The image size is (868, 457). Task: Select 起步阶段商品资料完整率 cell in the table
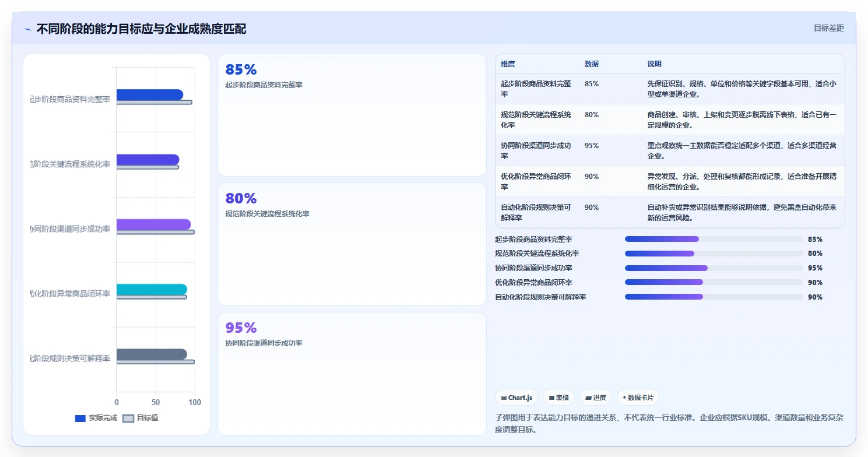pyautogui.click(x=536, y=89)
